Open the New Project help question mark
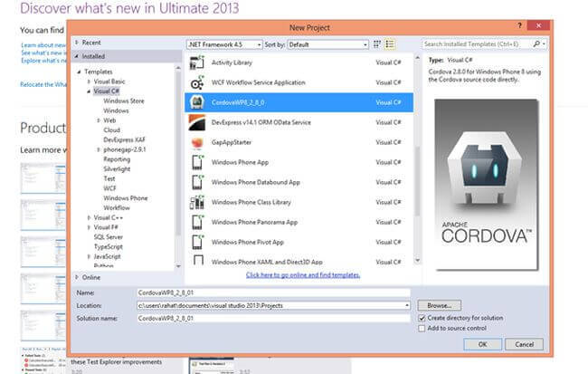The image size is (588, 374). [519, 25]
